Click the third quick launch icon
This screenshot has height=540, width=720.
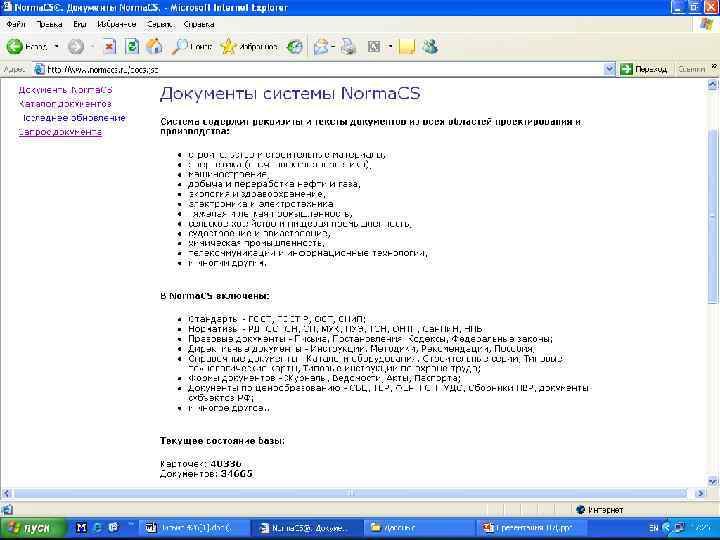[x=113, y=528]
